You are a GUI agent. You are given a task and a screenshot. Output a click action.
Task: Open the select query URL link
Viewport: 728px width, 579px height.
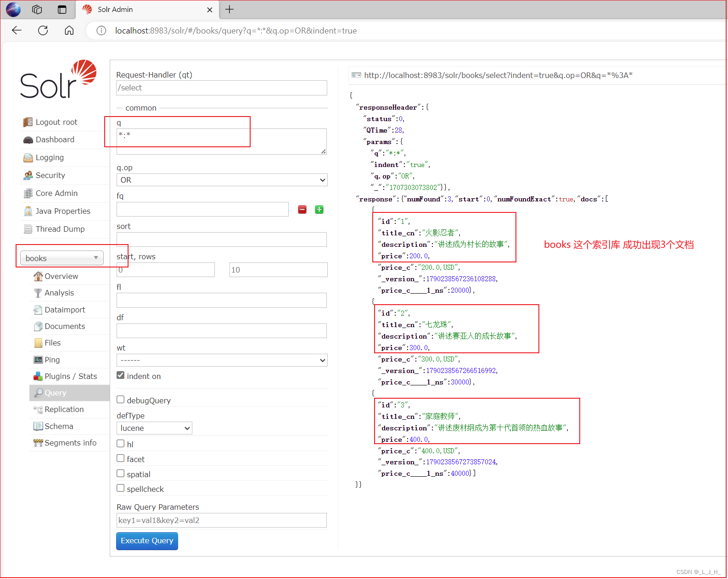click(x=498, y=75)
